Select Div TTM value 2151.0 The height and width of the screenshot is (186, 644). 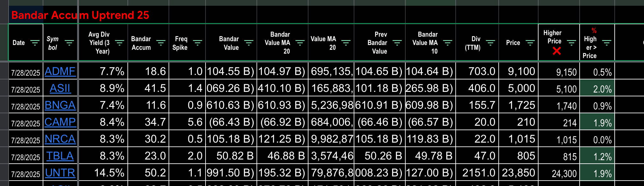[x=477, y=173]
